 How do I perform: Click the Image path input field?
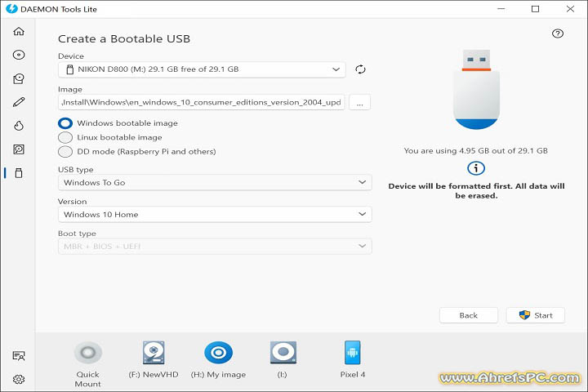[x=202, y=102]
